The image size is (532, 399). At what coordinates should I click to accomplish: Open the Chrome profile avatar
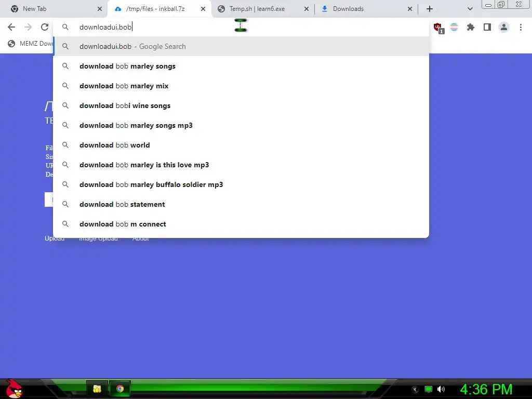[x=504, y=27]
